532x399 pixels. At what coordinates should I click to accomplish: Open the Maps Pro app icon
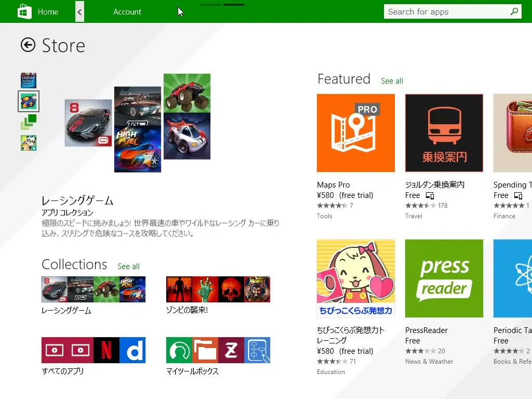coord(355,133)
